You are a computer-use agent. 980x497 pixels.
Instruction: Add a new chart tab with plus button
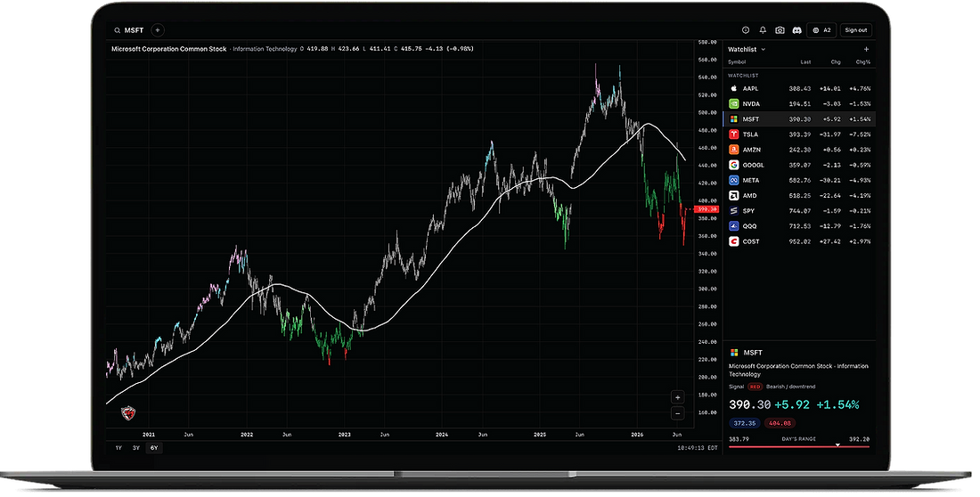158,30
